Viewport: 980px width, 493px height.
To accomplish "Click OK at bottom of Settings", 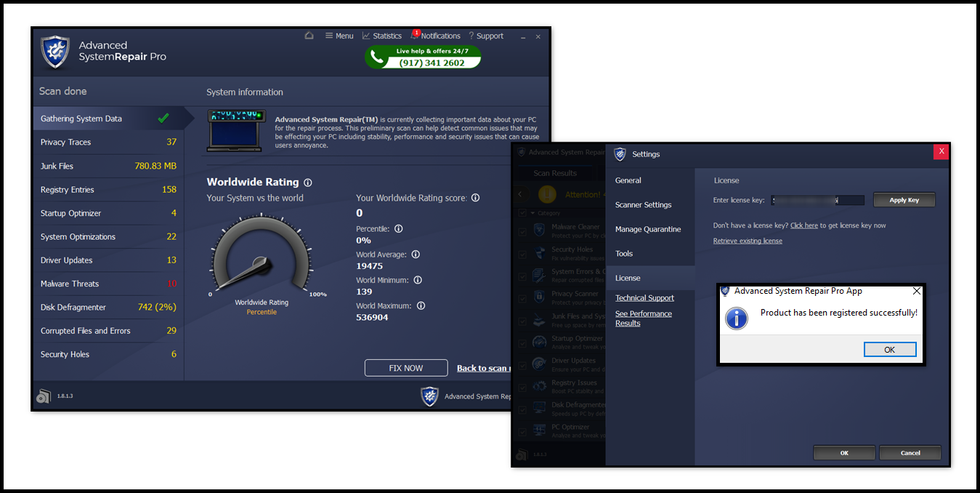I will pos(844,453).
